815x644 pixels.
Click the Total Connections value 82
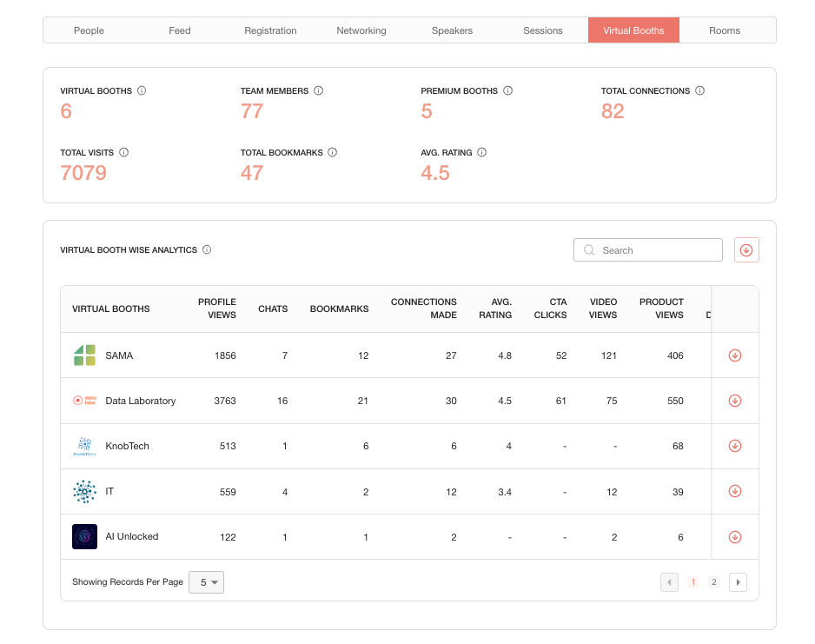point(613,111)
